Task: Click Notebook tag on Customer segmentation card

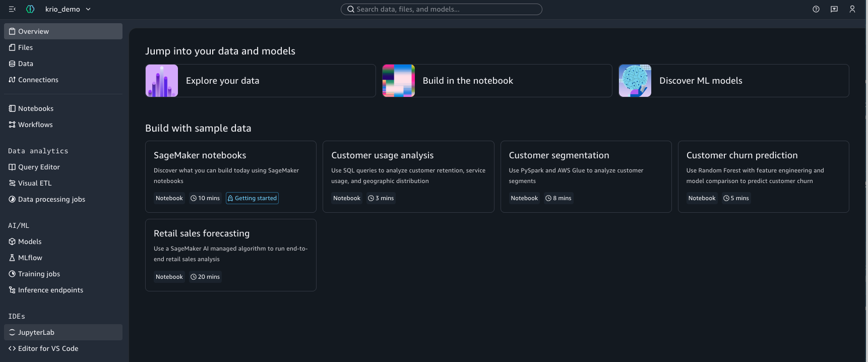Action: (x=524, y=198)
